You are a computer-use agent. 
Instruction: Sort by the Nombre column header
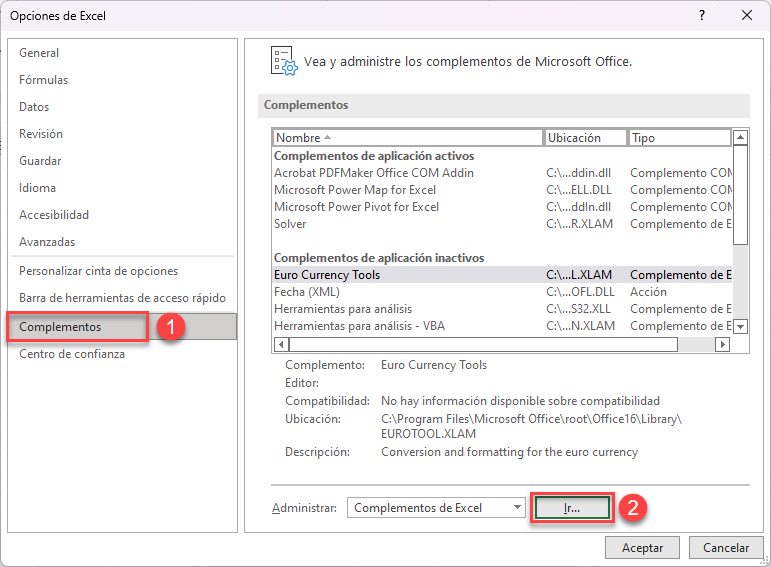(407, 138)
